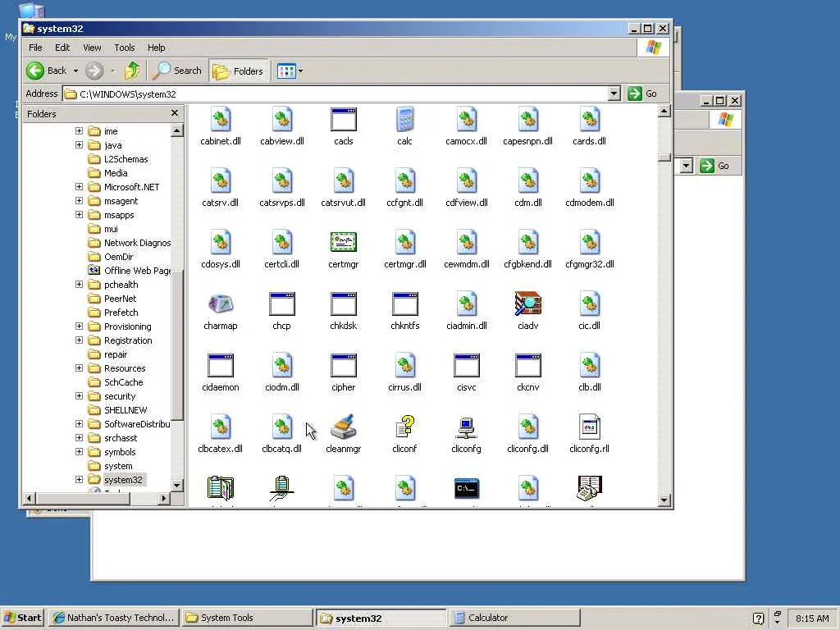Select the chcp program icon

[x=282, y=304]
